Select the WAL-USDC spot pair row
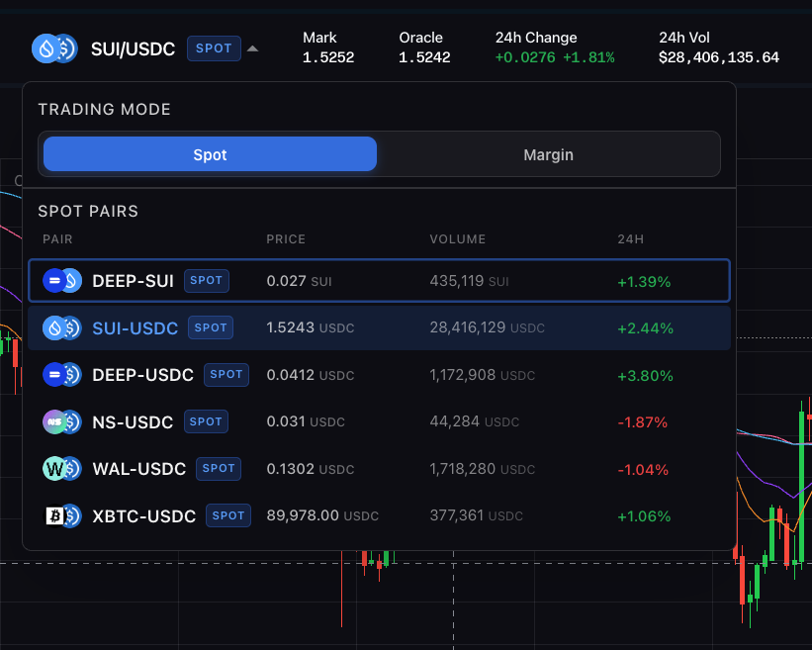The width and height of the screenshot is (812, 650). coord(379,469)
